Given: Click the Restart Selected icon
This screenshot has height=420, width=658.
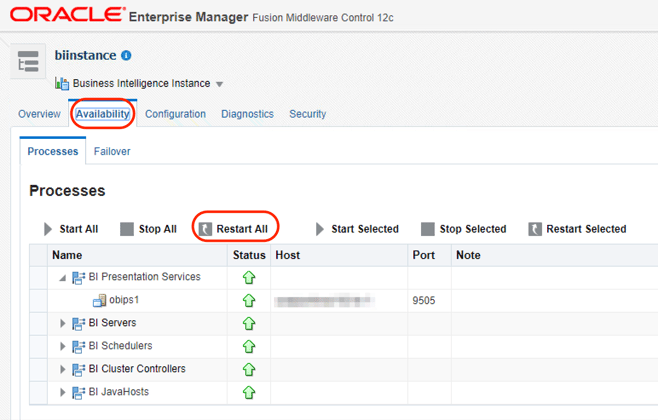Looking at the screenshot, I should coord(535,229).
